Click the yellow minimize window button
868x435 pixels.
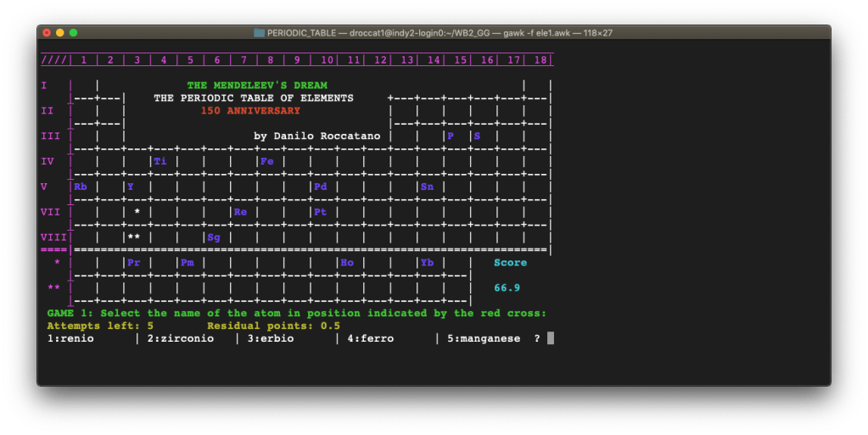(x=60, y=33)
